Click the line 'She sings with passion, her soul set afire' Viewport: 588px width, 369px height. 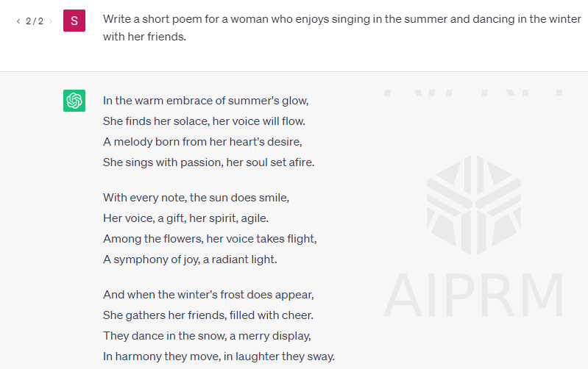point(209,162)
